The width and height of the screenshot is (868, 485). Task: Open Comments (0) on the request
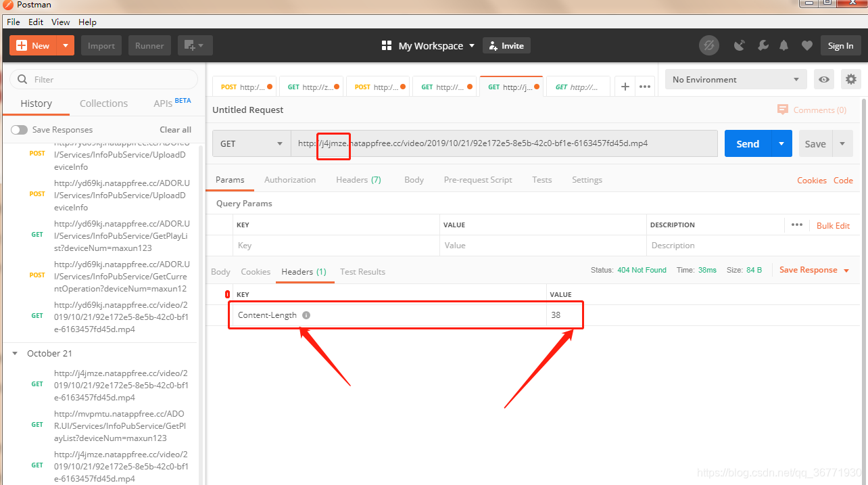tap(812, 110)
